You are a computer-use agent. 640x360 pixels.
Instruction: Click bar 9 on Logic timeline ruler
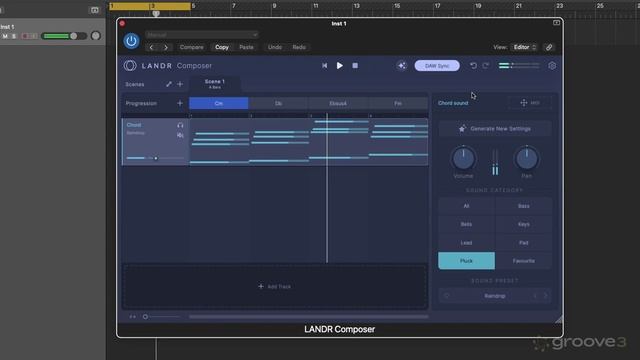point(274,6)
